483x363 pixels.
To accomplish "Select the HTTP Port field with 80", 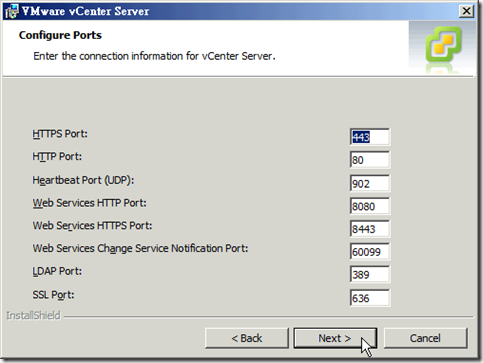I will point(370,160).
